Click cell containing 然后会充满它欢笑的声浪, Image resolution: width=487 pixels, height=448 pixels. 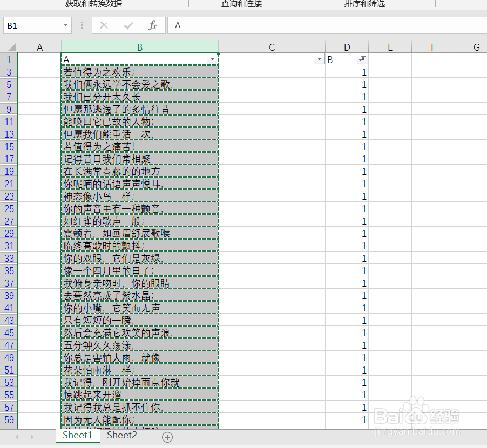(140, 332)
